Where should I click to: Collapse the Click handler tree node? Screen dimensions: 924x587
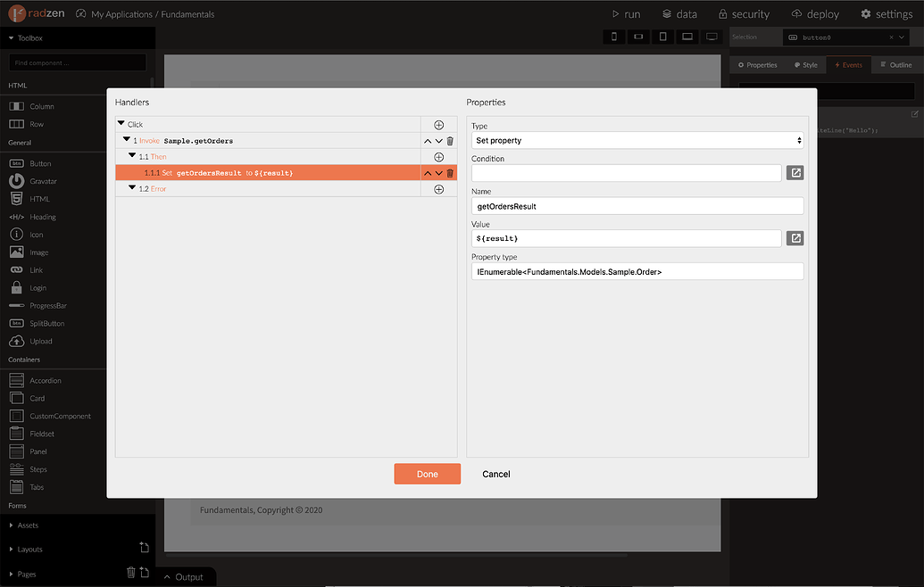121,124
